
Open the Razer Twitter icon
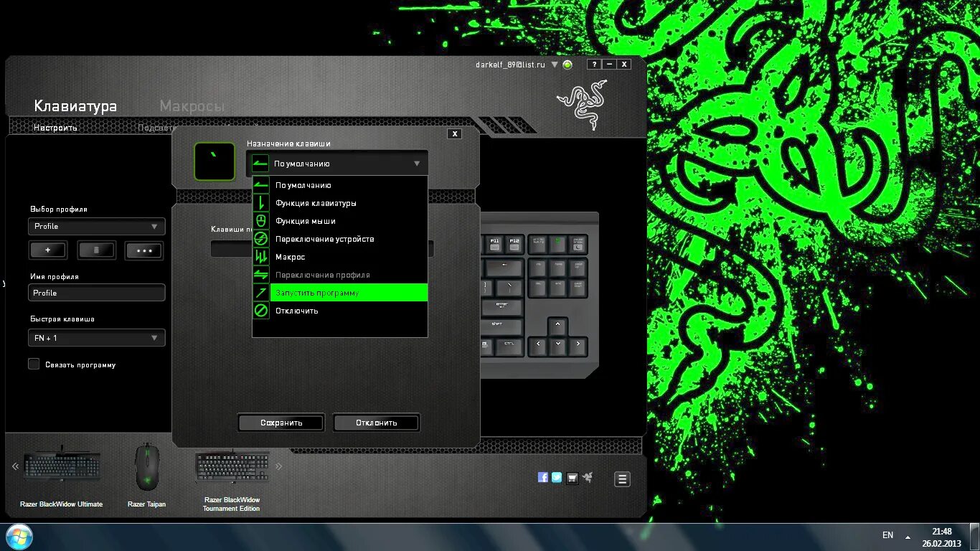click(x=557, y=477)
